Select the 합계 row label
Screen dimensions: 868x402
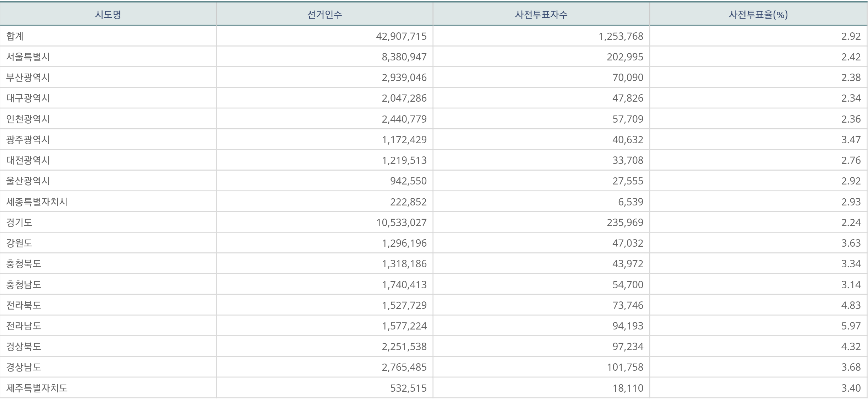(x=15, y=36)
